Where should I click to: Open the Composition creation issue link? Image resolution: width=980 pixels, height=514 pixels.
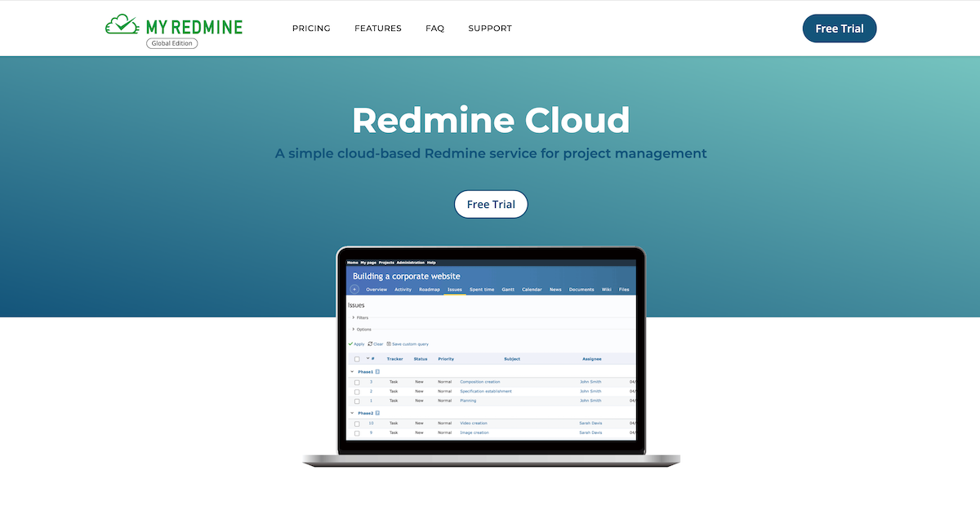(479, 382)
